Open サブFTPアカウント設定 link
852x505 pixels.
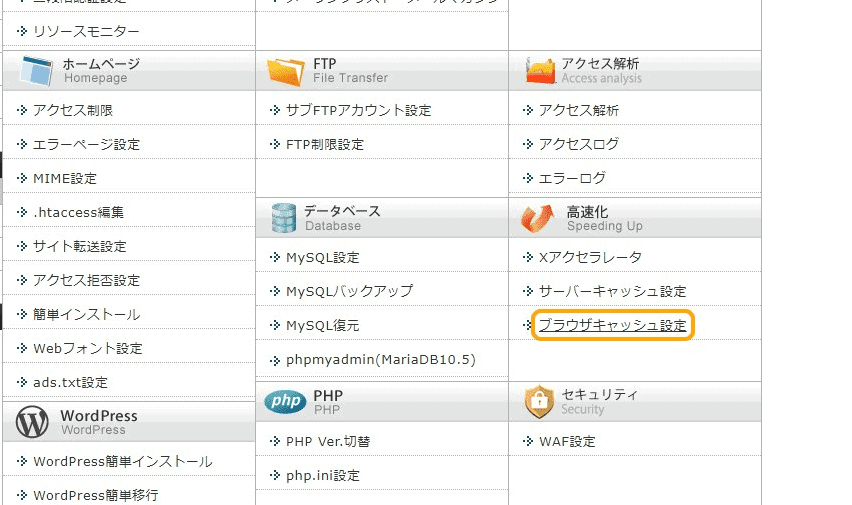coord(359,110)
